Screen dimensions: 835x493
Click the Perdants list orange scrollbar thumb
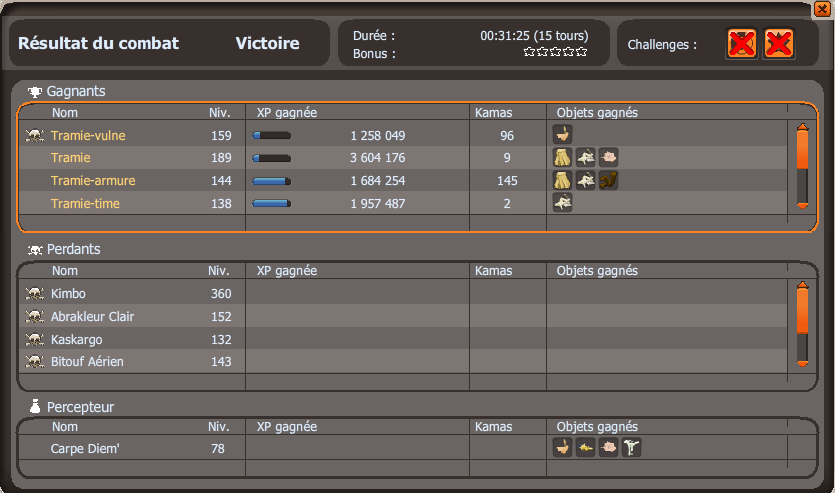point(803,311)
